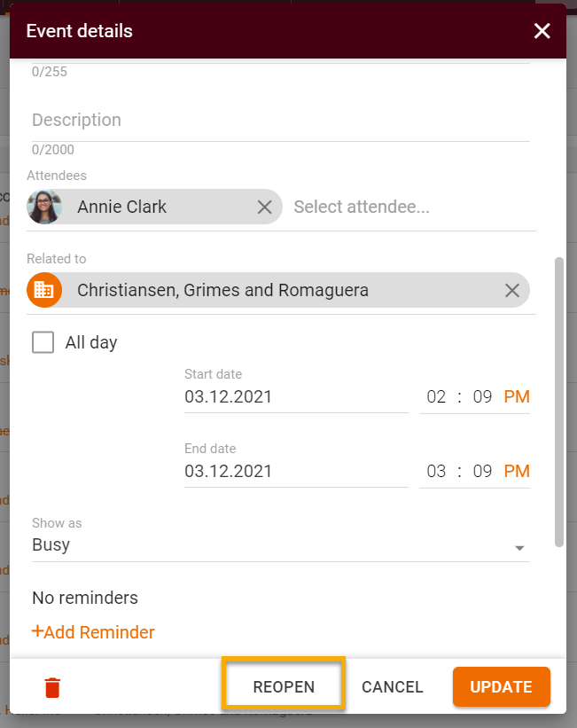
Task: Click Annie Clark's avatar photo
Action: coord(44,207)
